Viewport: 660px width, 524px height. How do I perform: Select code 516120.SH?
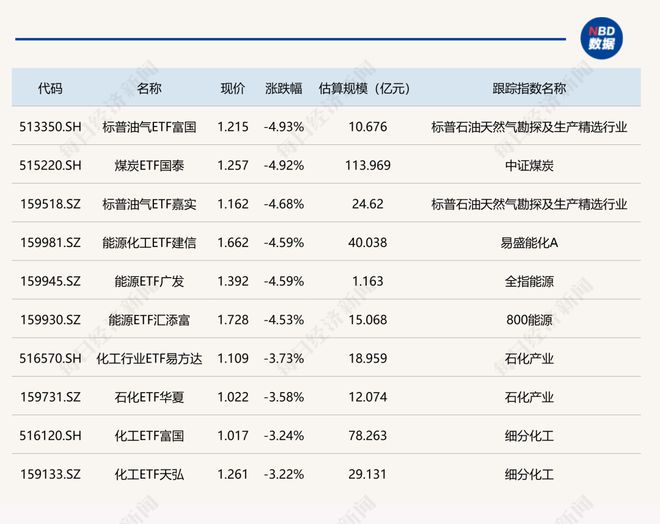50,436
